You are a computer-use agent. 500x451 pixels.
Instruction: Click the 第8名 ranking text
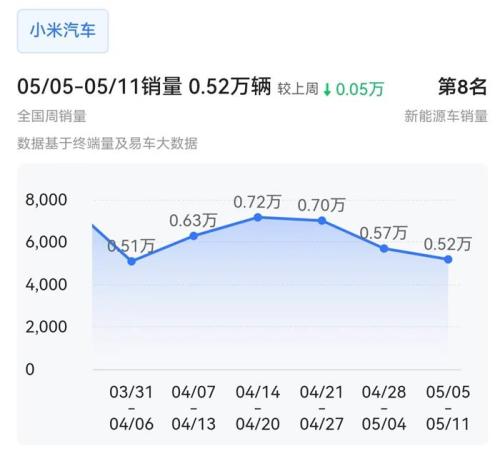coord(463,87)
